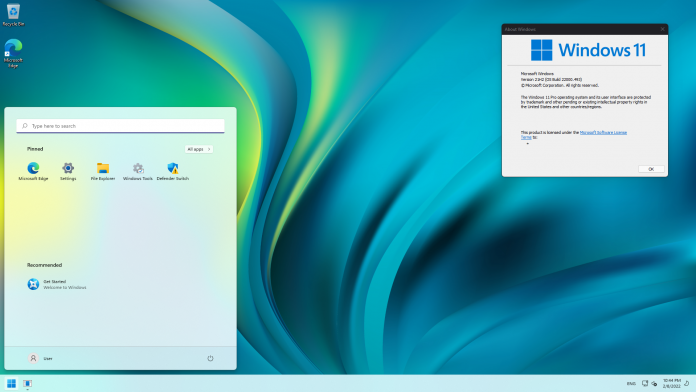Open the clock and date in the taskbar
The image size is (696, 392).
(x=671, y=384)
